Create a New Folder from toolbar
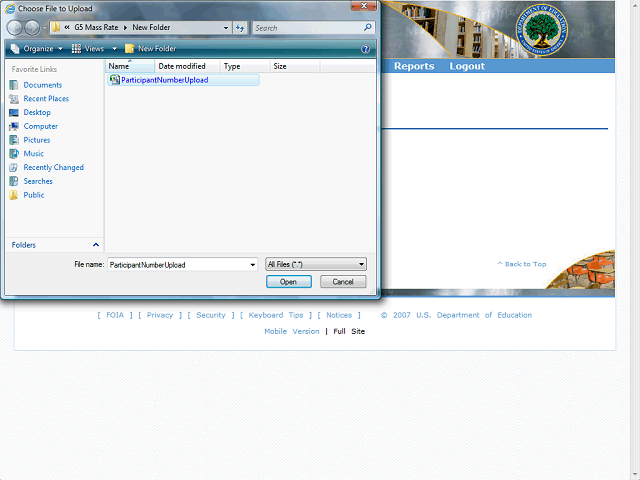Image resolution: width=640 pixels, height=480 pixels. click(151, 49)
